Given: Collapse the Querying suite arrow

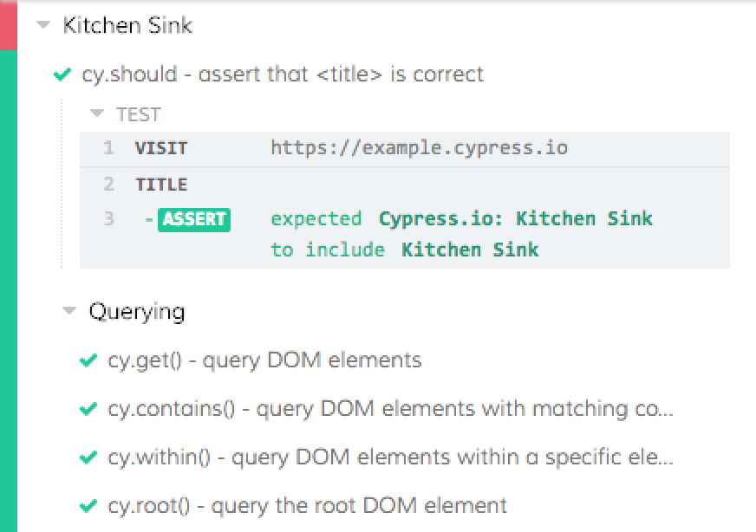Looking at the screenshot, I should (x=69, y=312).
